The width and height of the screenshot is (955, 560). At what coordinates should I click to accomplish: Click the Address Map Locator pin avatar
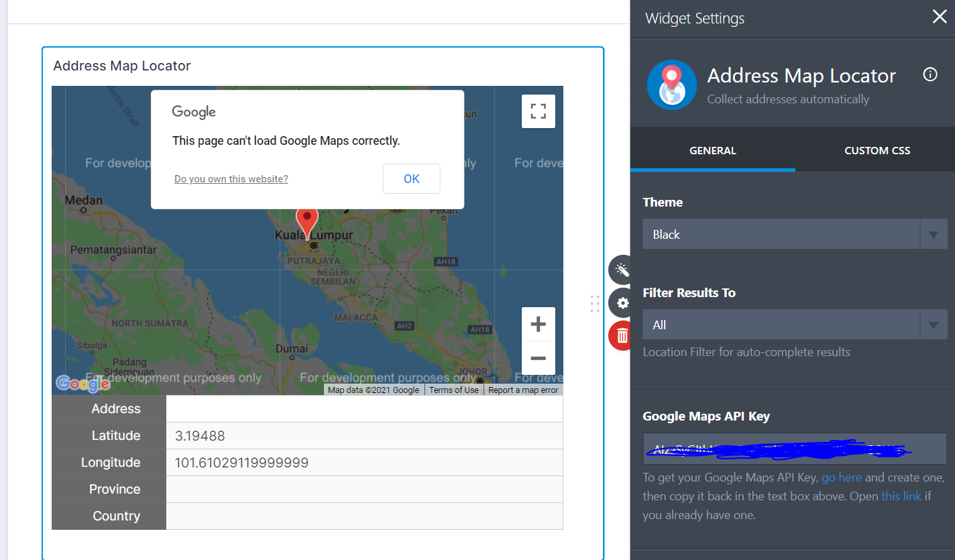click(x=672, y=85)
